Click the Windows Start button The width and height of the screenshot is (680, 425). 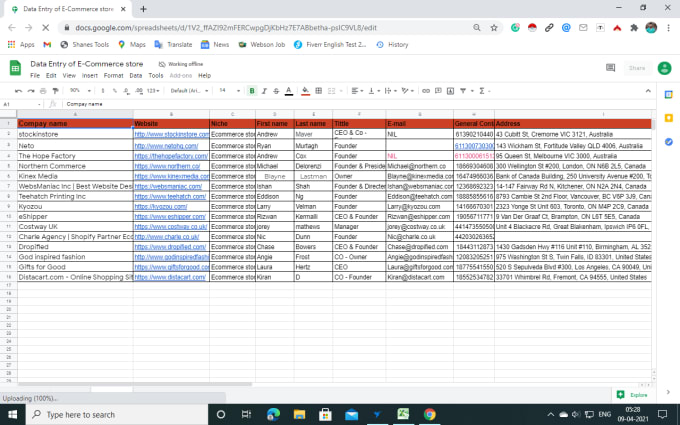coord(13,415)
